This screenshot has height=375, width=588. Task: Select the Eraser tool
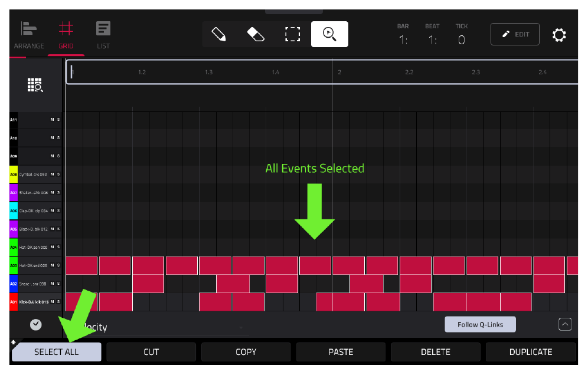(256, 34)
